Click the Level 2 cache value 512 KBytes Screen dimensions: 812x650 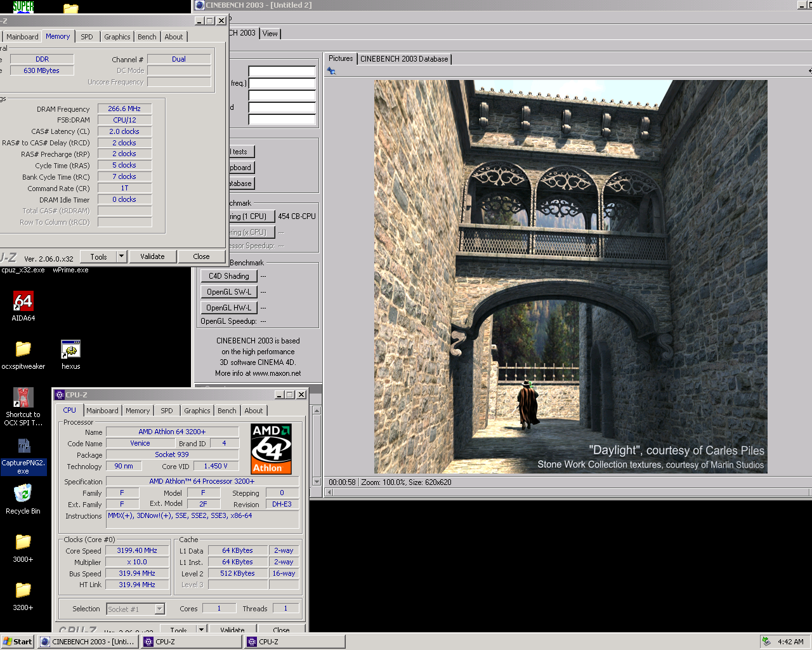click(x=238, y=573)
